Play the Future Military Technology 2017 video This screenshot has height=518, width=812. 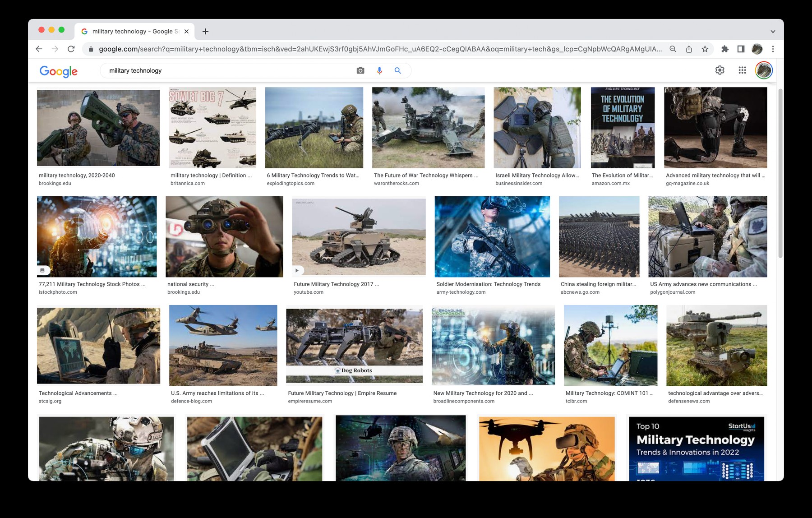(x=359, y=236)
